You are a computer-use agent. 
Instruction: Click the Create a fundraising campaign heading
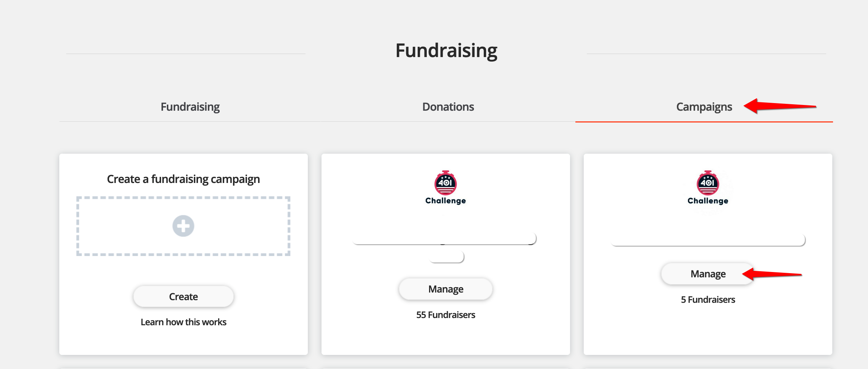tap(183, 179)
